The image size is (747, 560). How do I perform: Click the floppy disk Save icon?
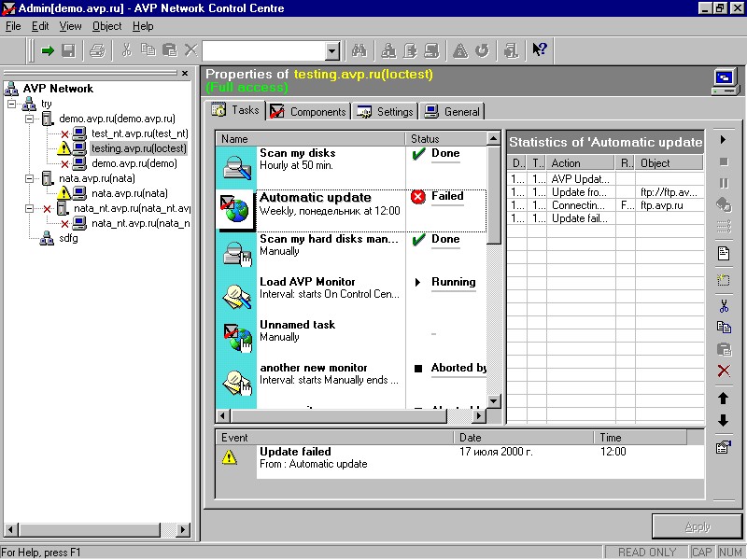tap(68, 50)
